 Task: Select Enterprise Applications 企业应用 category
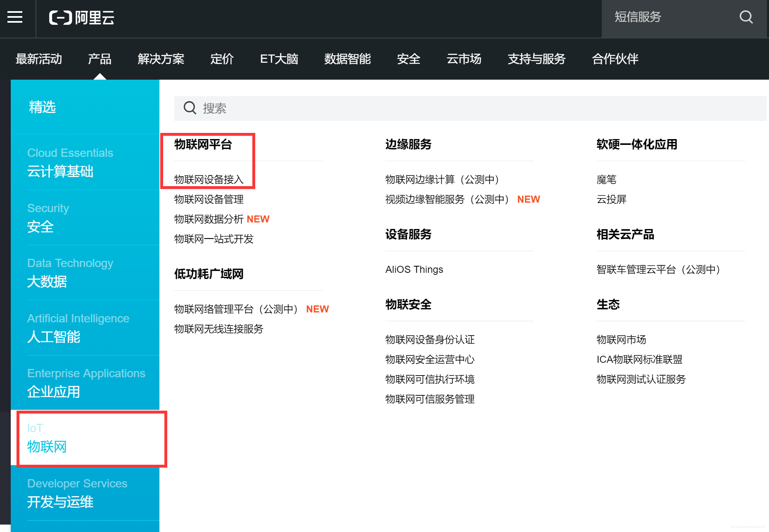pyautogui.click(x=85, y=383)
